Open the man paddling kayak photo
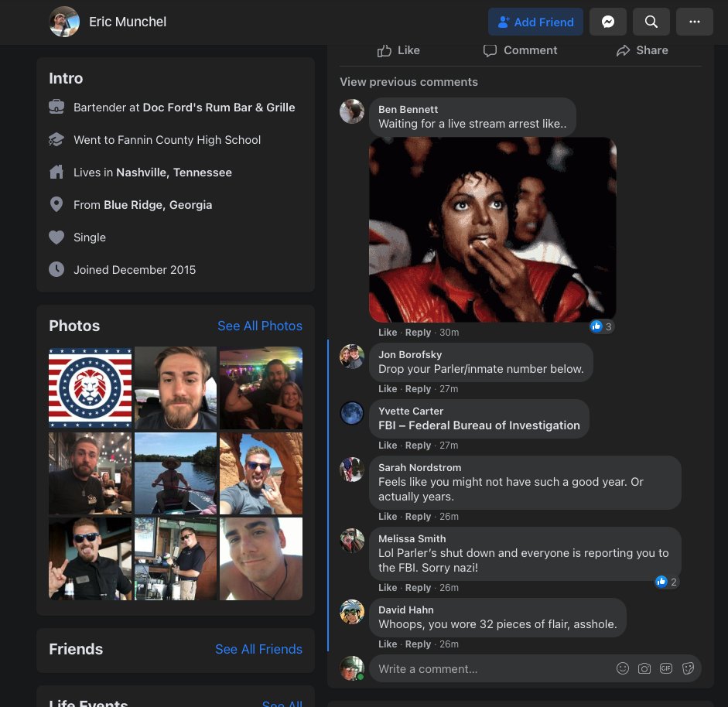The image size is (728, 707). tap(176, 473)
